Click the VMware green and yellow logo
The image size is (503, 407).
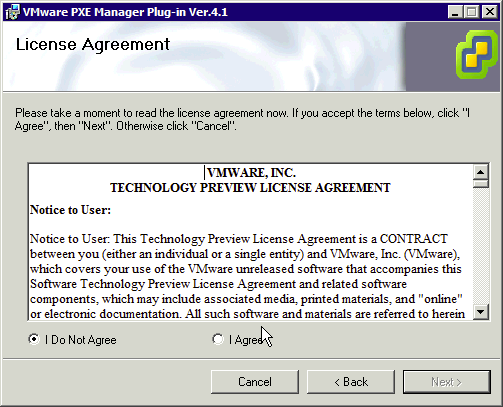pyautogui.click(x=477, y=55)
